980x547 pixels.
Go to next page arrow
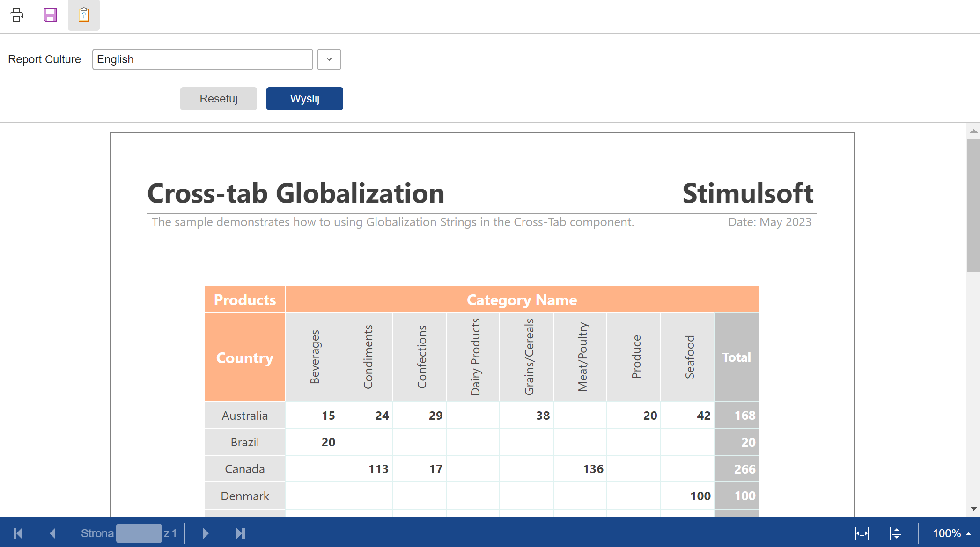pyautogui.click(x=206, y=533)
